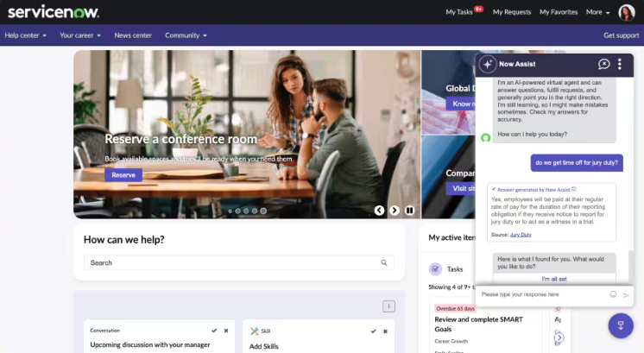This screenshot has height=353, width=644.
Task: Open the Jury Duty source link
Action: pos(521,235)
